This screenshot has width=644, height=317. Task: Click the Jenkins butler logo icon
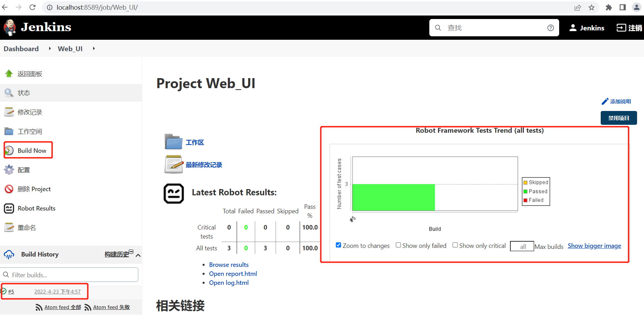(x=10, y=27)
